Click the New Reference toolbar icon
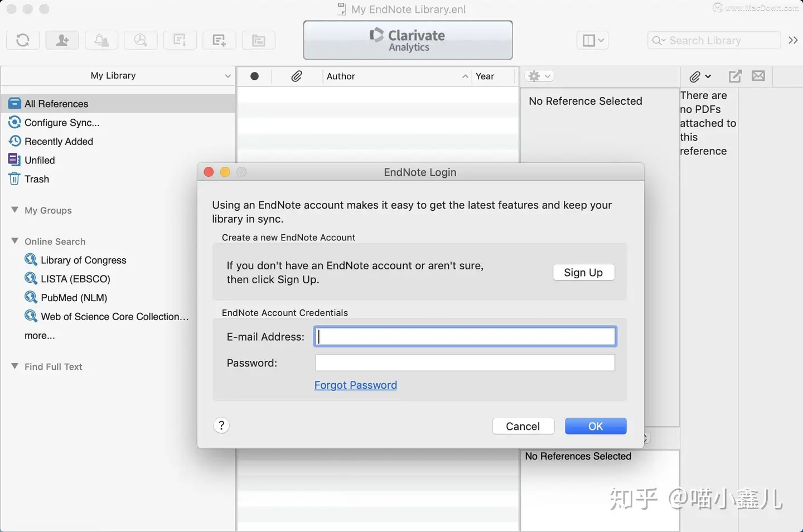803x532 pixels. pyautogui.click(x=219, y=40)
